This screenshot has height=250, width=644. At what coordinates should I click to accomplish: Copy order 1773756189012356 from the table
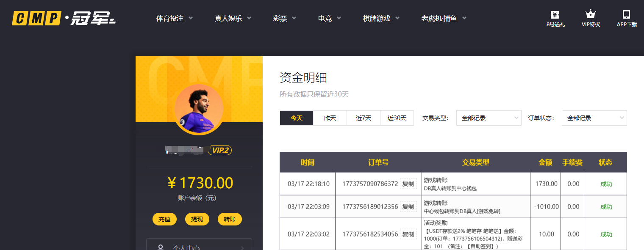(x=408, y=206)
